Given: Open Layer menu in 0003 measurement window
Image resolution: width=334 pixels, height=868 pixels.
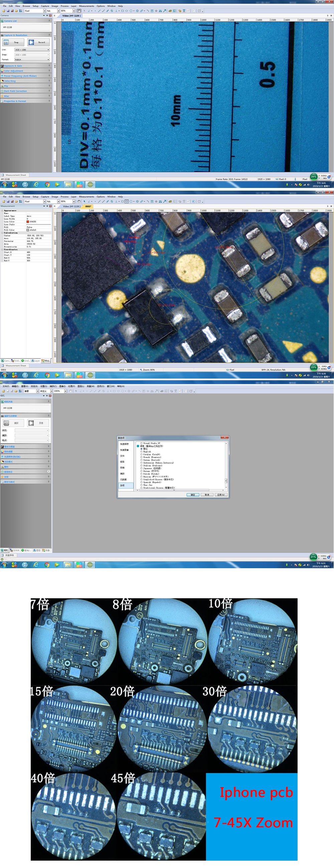Looking at the screenshot, I should click(x=74, y=196).
